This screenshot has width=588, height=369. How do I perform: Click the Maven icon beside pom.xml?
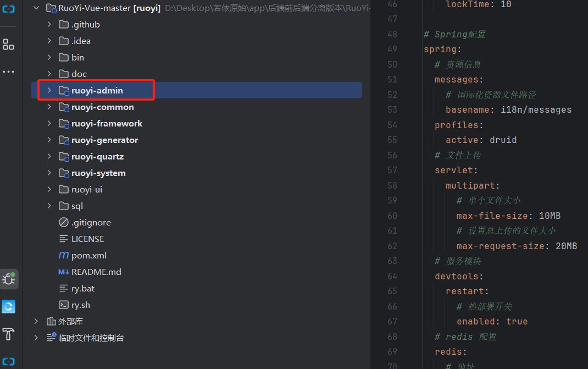coord(64,255)
